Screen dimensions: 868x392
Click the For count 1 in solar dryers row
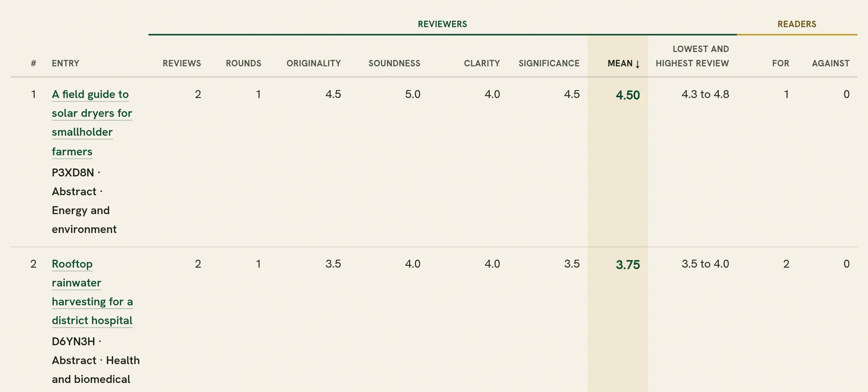(786, 94)
